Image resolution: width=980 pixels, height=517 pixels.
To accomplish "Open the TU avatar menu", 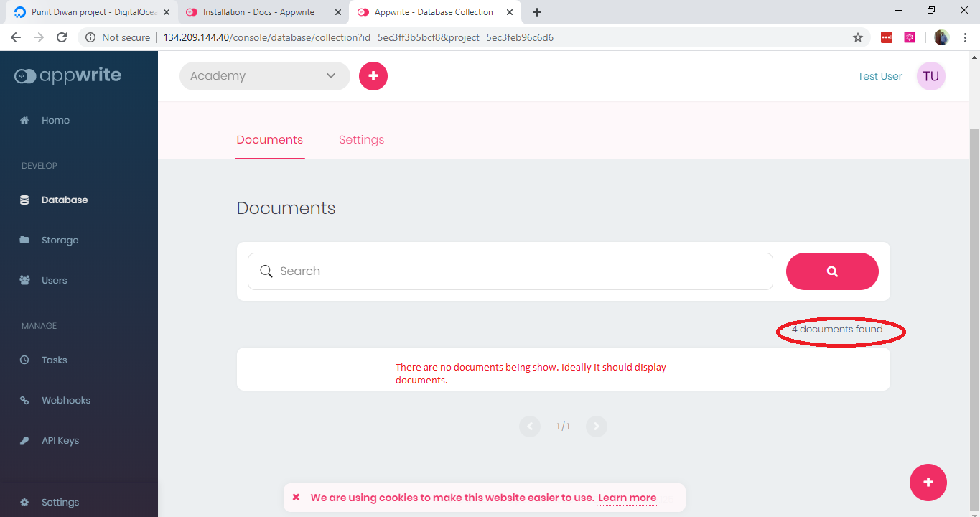I will (930, 75).
